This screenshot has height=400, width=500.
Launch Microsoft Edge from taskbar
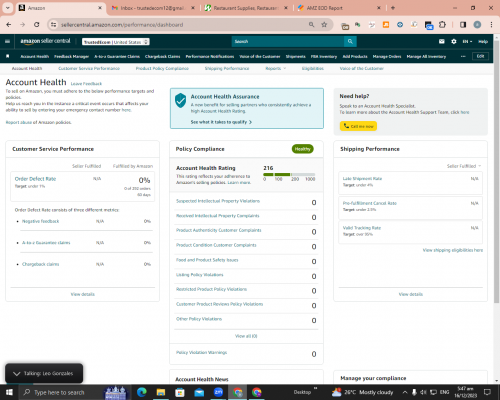point(142,392)
